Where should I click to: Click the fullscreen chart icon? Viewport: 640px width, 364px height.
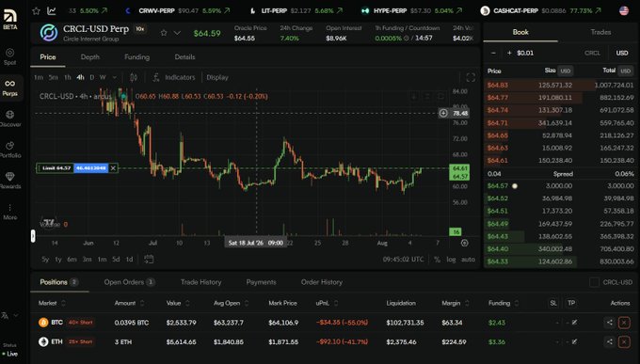click(x=471, y=77)
